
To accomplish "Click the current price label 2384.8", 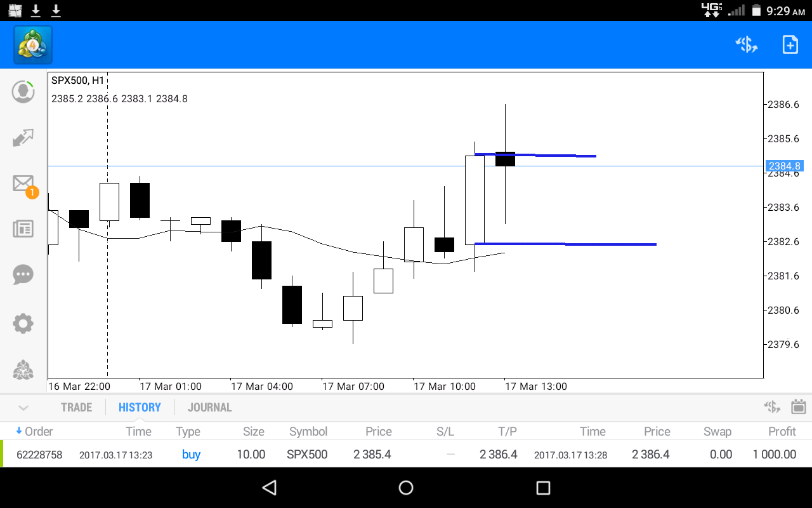I will (784, 166).
